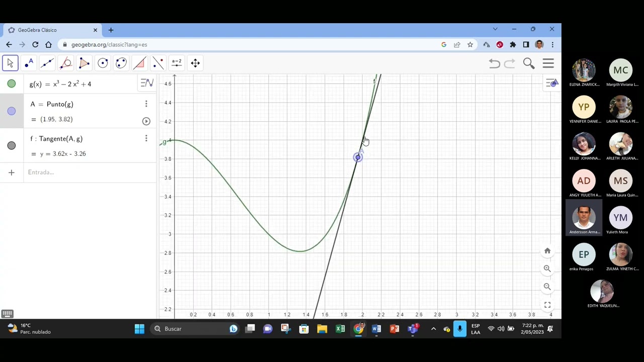This screenshot has width=644, height=362.
Task: Close the GeoGebra Clásico tab
Action: tap(95, 30)
